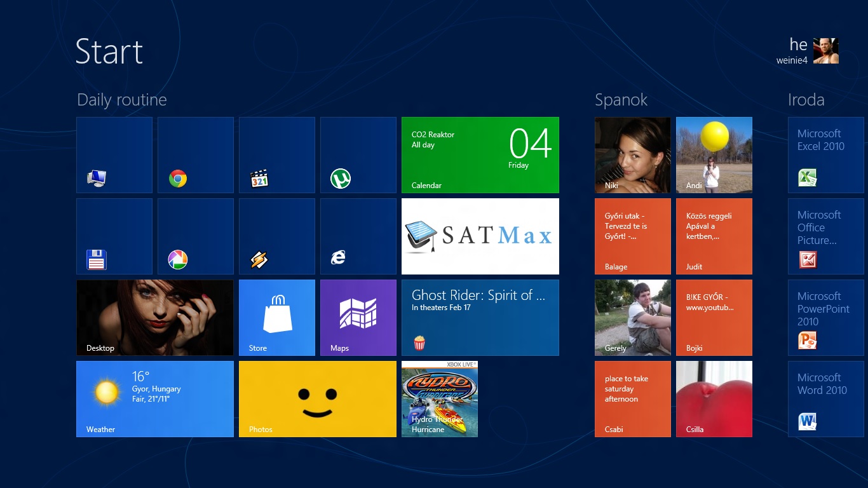Image resolution: width=868 pixels, height=488 pixels.
Task: Open the Maps tile
Action: tap(358, 318)
